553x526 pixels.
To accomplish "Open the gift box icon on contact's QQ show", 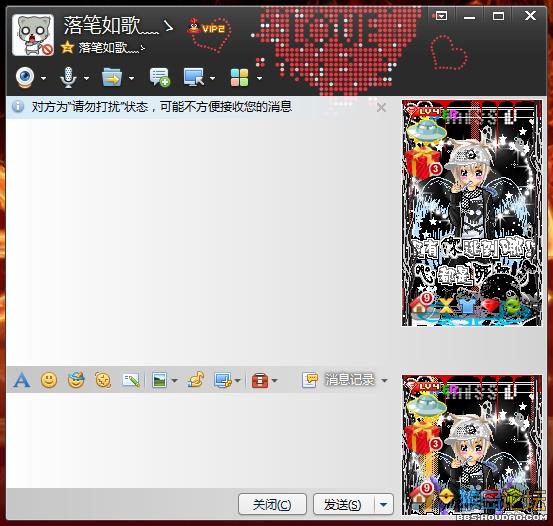I will click(423, 163).
